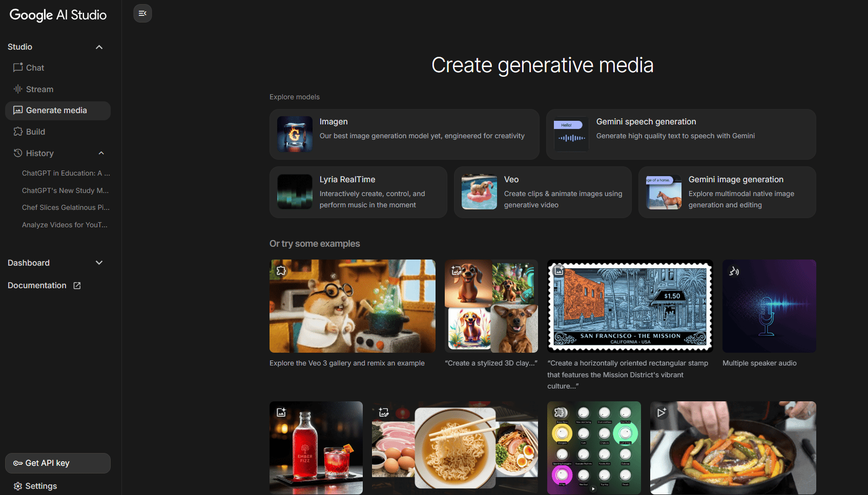Click the Dashboard section label
Screen dimensions: 868x495
tap(29, 263)
